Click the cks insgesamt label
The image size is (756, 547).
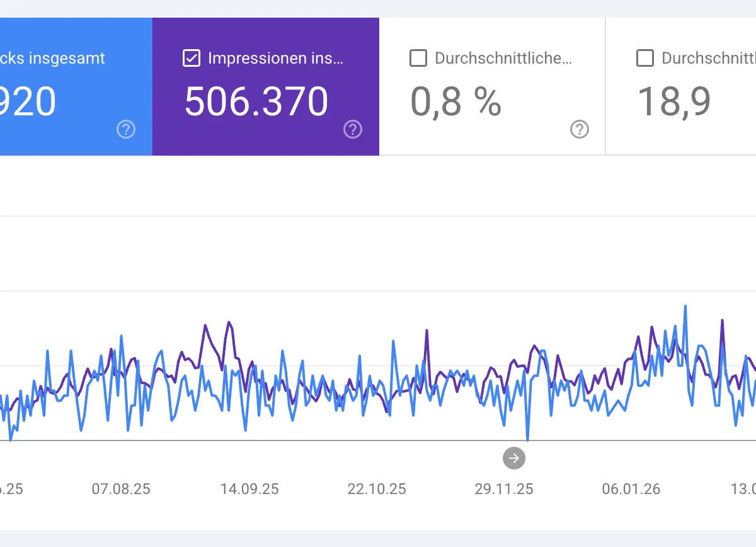(x=52, y=59)
